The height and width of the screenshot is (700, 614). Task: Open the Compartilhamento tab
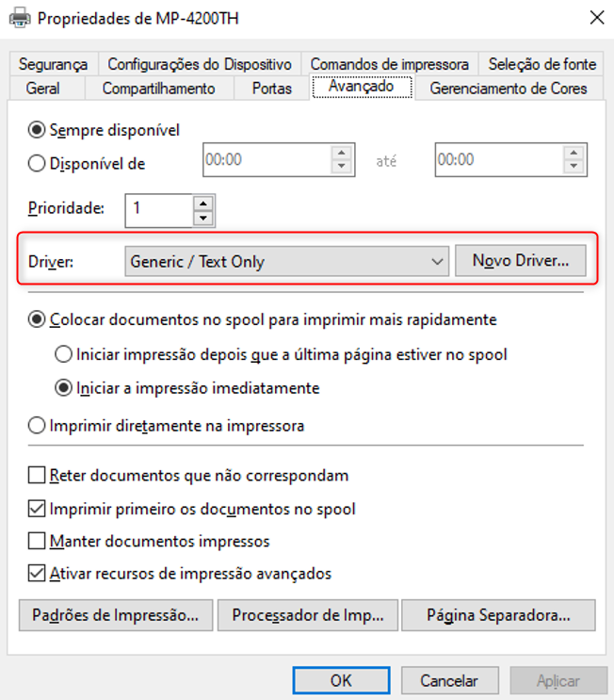(158, 89)
